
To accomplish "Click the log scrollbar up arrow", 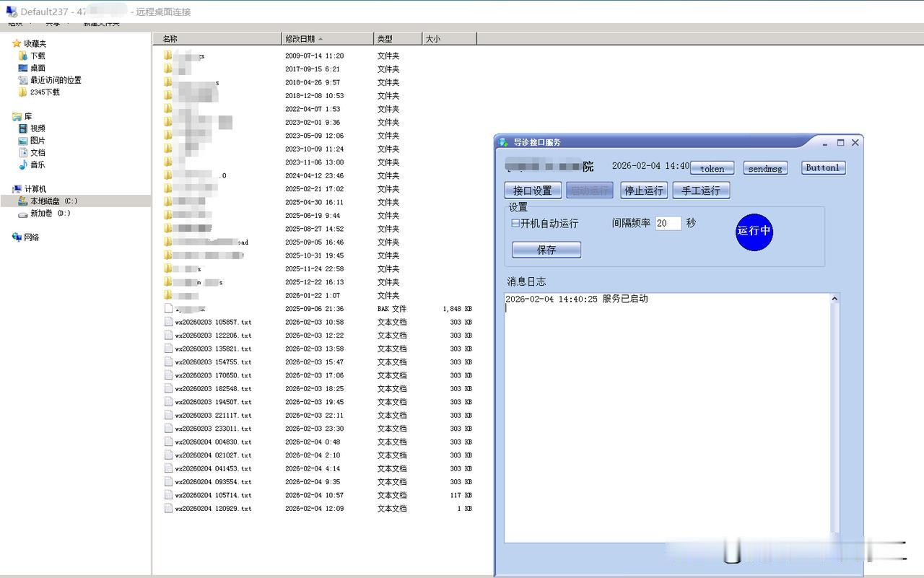I will pyautogui.click(x=834, y=299).
